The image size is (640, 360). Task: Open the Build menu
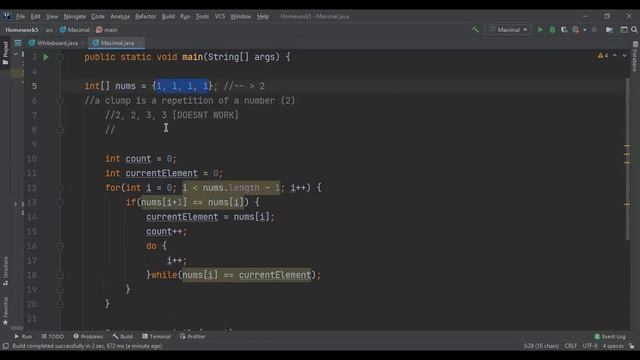168,16
